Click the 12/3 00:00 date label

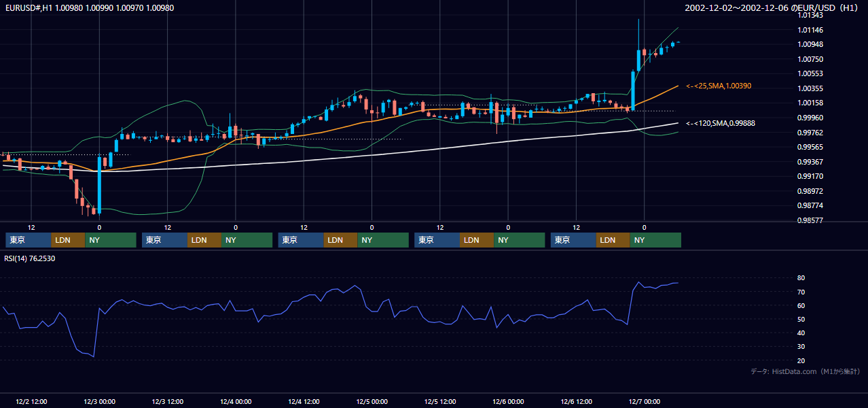[x=99, y=402]
